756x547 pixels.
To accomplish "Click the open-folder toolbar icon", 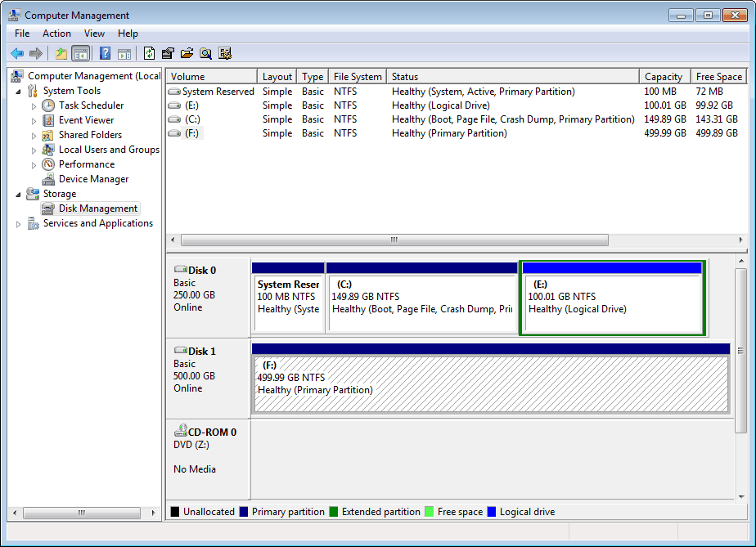I will [x=187, y=53].
